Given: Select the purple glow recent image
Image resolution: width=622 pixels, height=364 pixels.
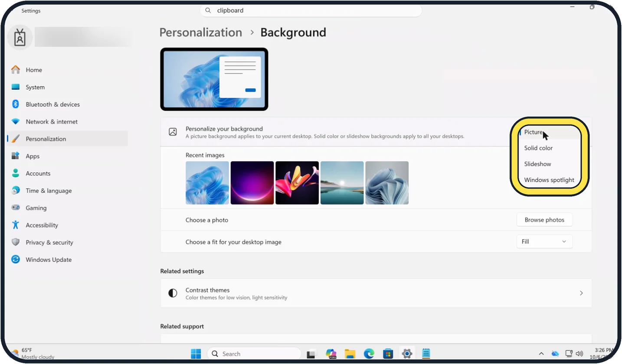Looking at the screenshot, I should point(252,183).
